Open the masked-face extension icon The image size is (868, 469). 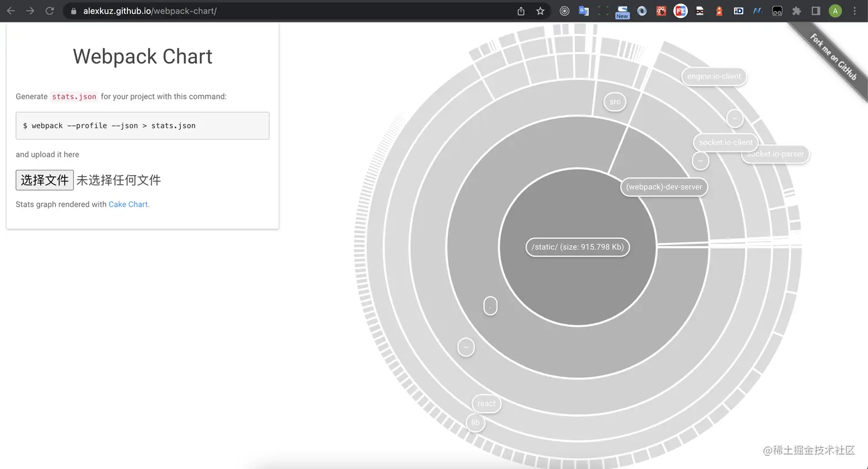point(700,11)
